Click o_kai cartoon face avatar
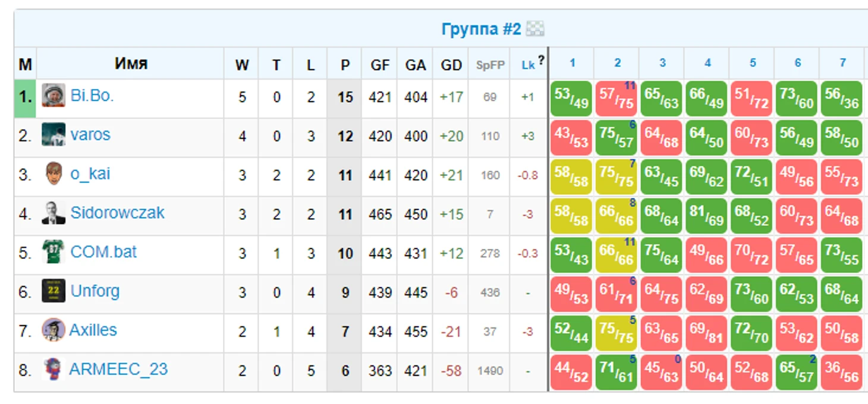The image size is (868, 404). pyautogui.click(x=54, y=174)
